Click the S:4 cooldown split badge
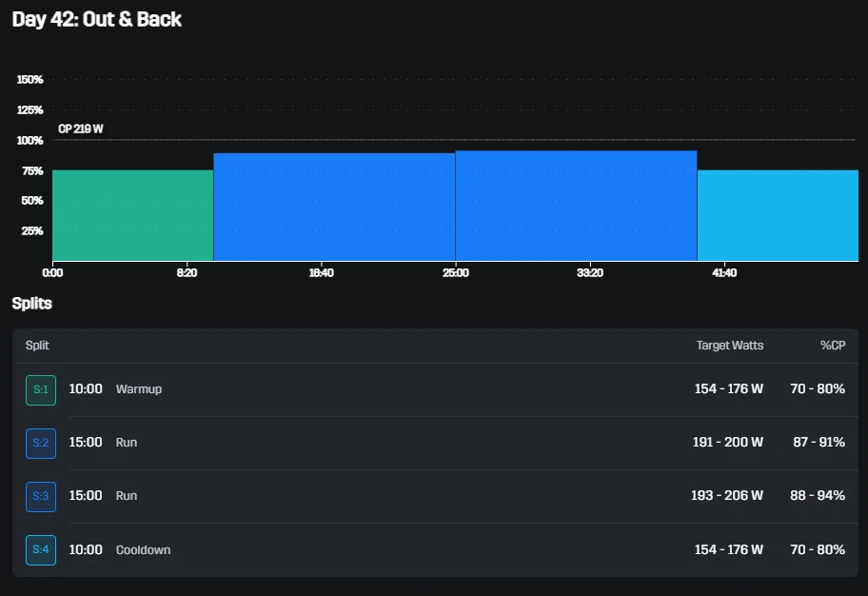Viewport: 868px width, 596px height. click(x=41, y=550)
